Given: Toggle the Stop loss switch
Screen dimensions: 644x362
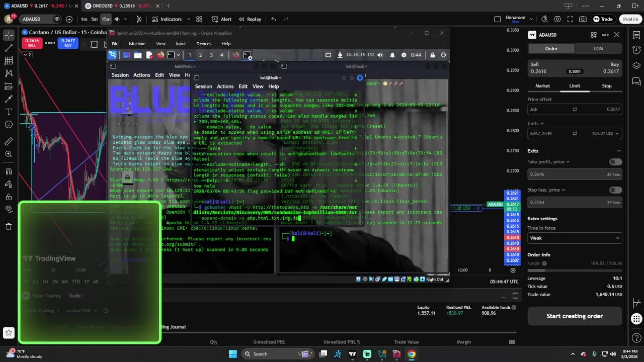Looking at the screenshot, I should (615, 190).
